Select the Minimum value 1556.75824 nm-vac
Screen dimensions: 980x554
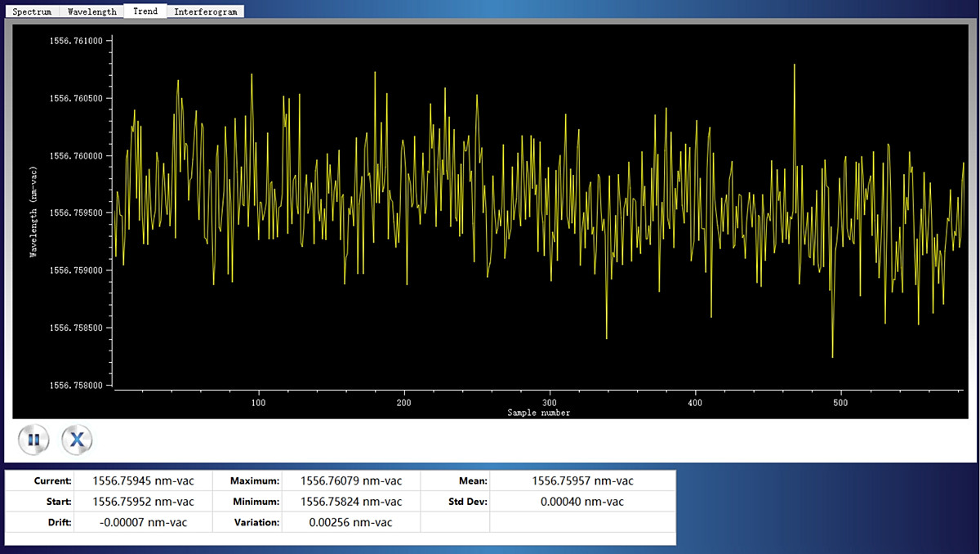(x=351, y=501)
